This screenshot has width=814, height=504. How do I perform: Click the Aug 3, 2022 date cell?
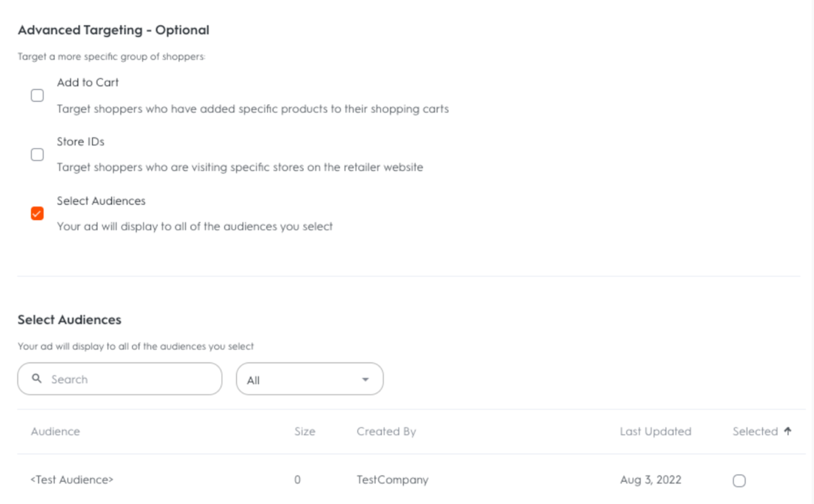click(x=651, y=480)
